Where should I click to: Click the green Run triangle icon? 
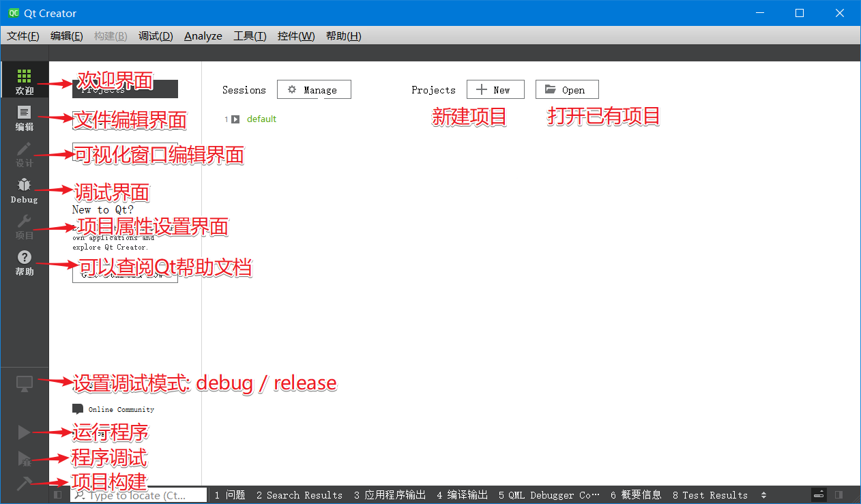pyautogui.click(x=24, y=432)
